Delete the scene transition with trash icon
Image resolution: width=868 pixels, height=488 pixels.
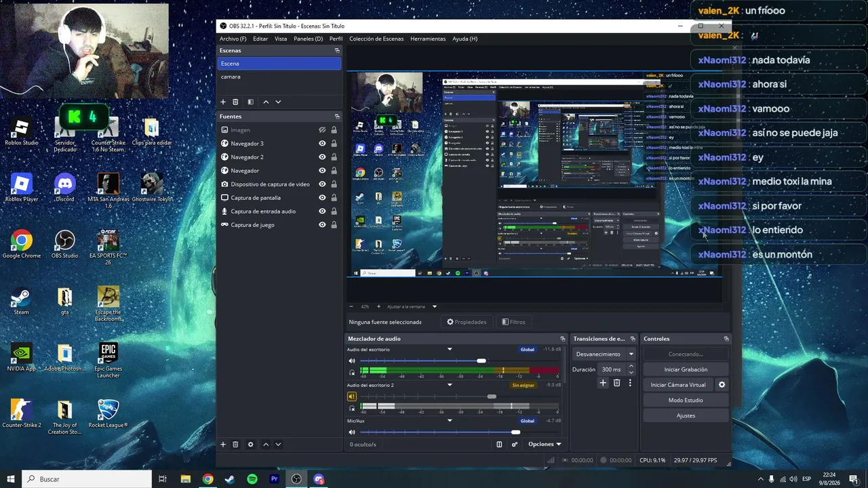click(616, 383)
